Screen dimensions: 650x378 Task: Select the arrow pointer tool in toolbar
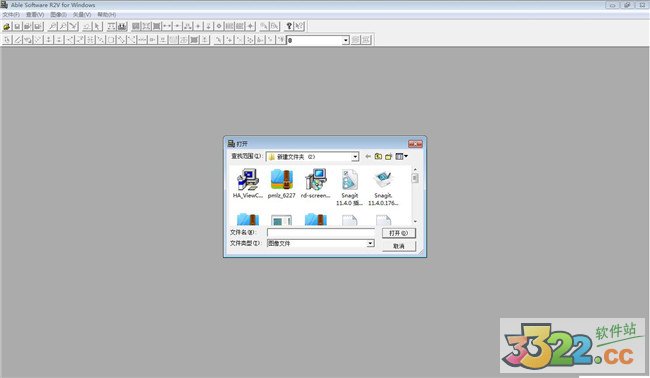97,27
